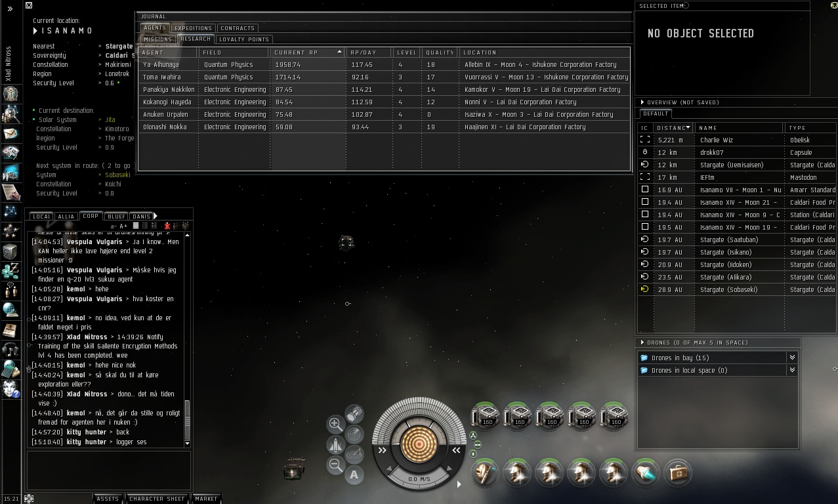The height and width of the screenshot is (504, 838).
Task: Open headphones jukebox icon in sidebar
Action: (x=10, y=349)
